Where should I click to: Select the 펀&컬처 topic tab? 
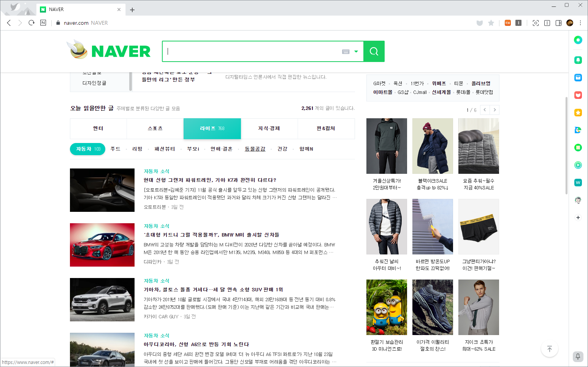[326, 129]
